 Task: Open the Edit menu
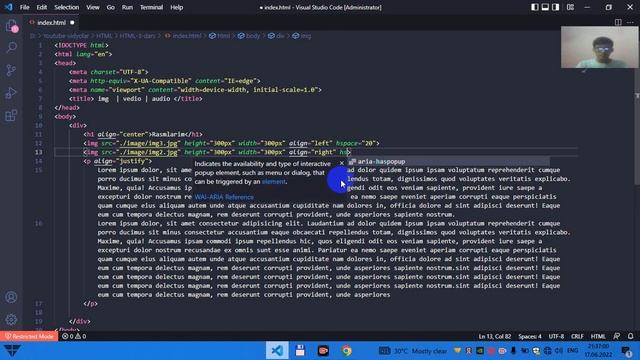[x=42, y=7]
